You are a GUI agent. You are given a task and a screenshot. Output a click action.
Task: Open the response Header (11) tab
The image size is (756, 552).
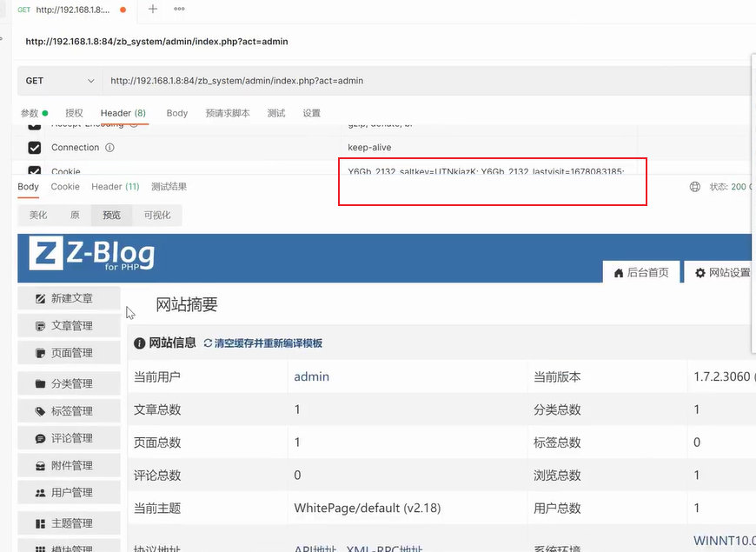tap(116, 187)
